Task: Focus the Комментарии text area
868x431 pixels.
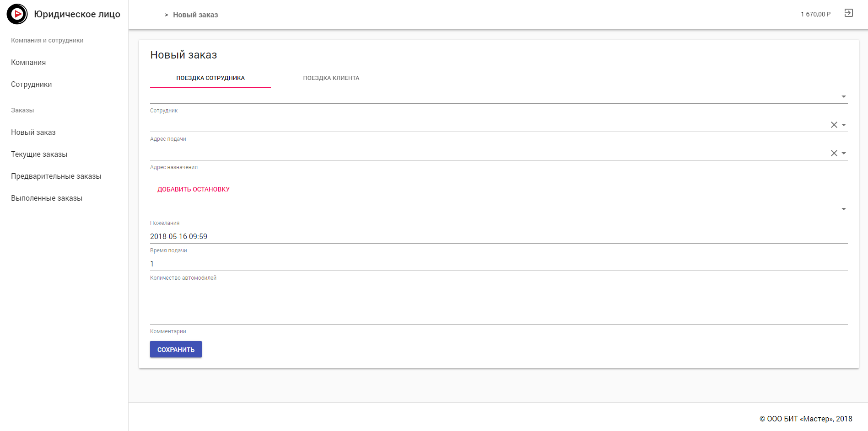Action: 498,304
